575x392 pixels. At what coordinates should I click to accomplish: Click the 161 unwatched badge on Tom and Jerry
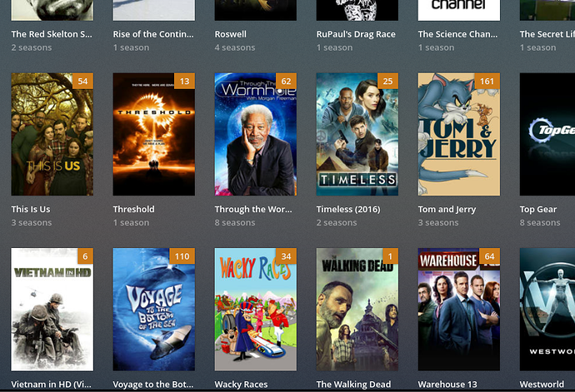[x=487, y=81]
